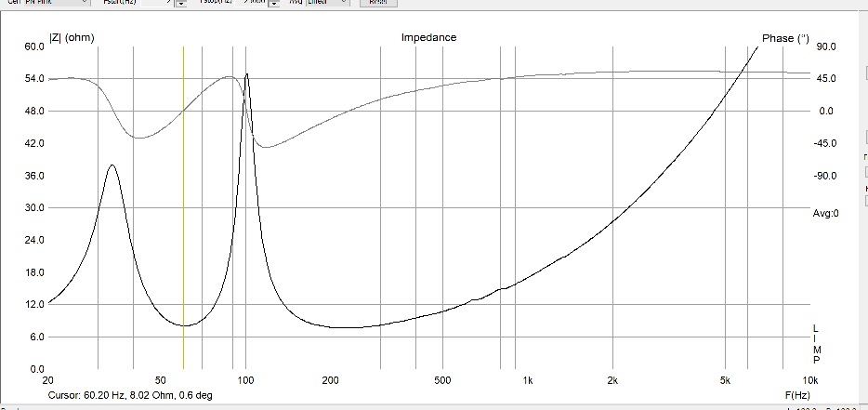
Task: Click the '42.0' impedance axis value
Action: coord(34,143)
